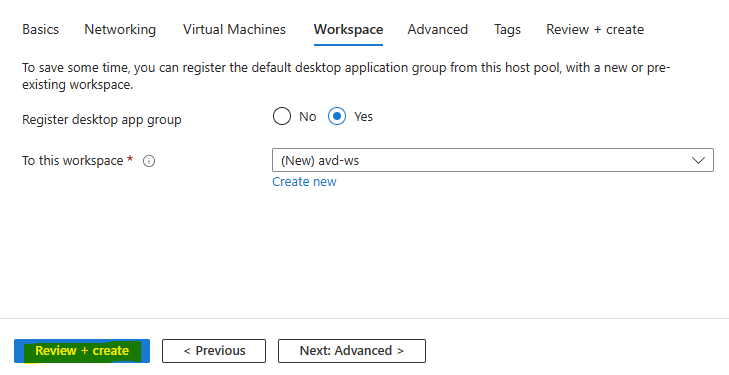The image size is (729, 375).
Task: Click the host pool description paragraph
Action: point(346,76)
